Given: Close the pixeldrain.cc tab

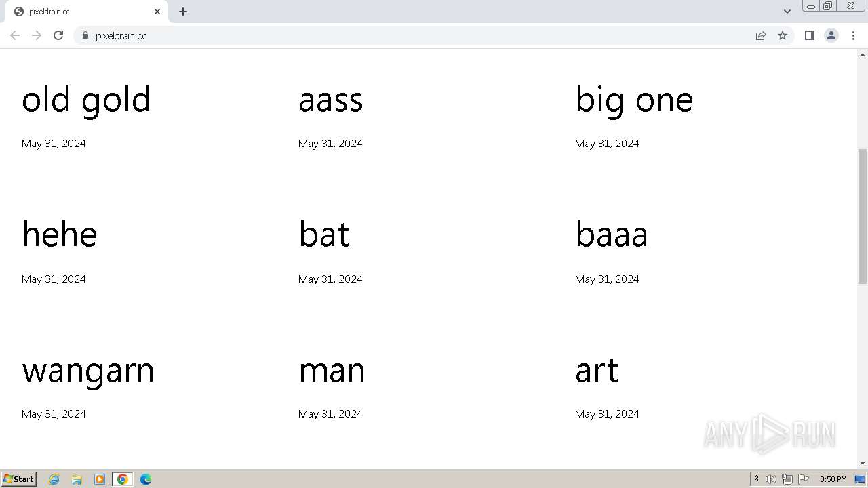Looking at the screenshot, I should coord(157,12).
